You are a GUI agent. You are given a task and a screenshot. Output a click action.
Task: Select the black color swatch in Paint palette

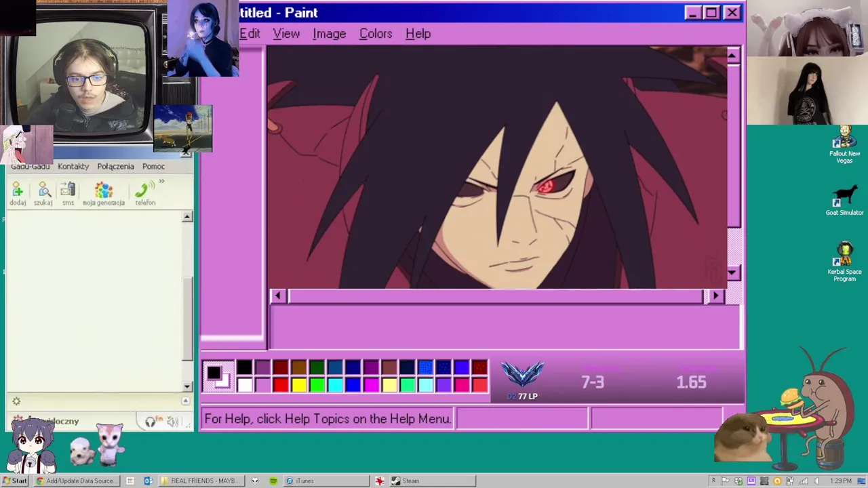(244, 367)
